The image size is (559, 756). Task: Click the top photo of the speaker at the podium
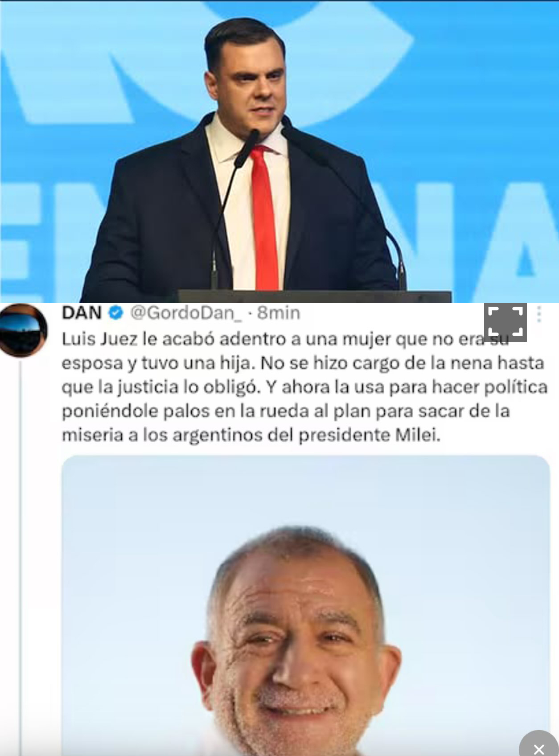tap(279, 152)
